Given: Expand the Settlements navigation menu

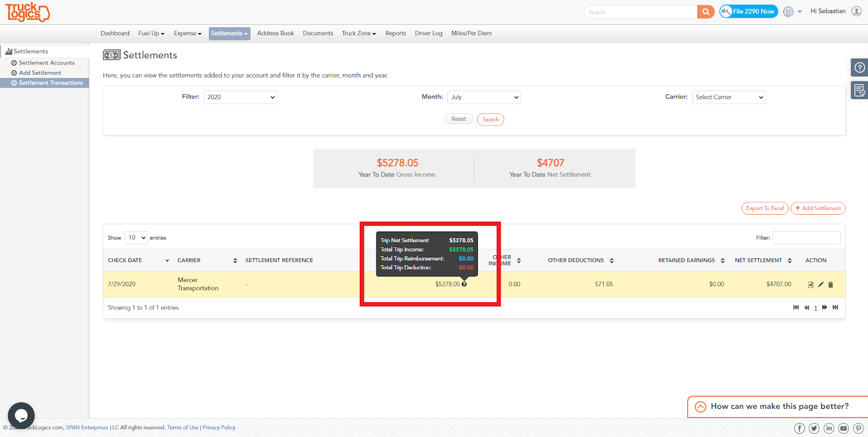Looking at the screenshot, I should pyautogui.click(x=229, y=34).
